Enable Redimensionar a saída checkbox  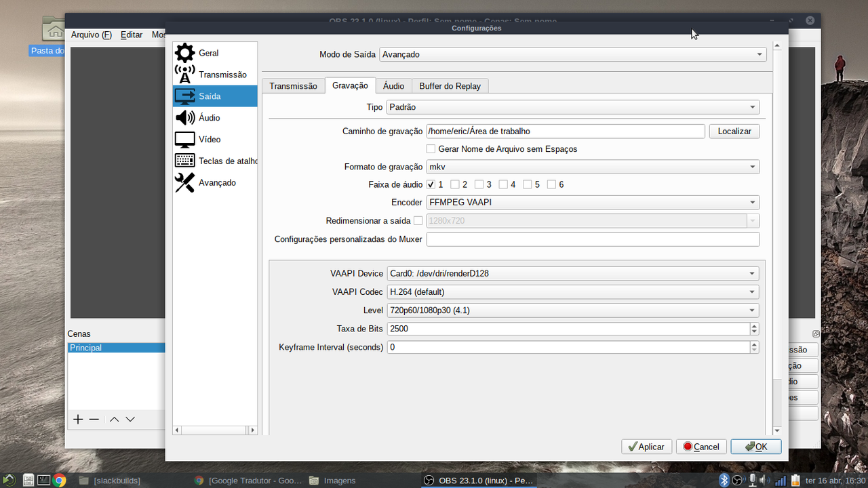tap(418, 220)
